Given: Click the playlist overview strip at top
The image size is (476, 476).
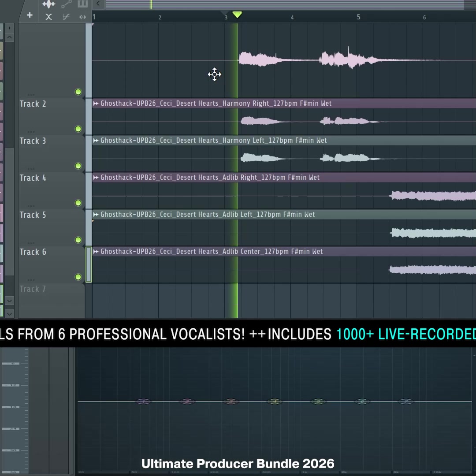Looking at the screenshot, I should point(284,4).
